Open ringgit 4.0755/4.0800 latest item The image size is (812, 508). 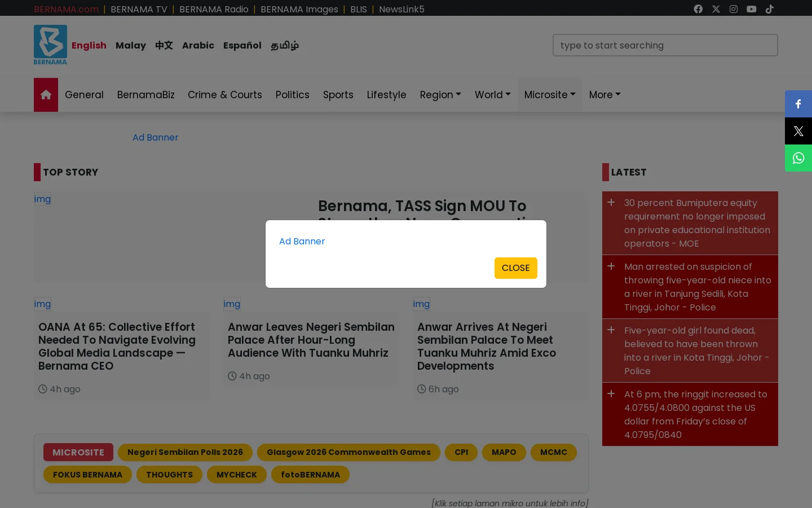(696, 414)
